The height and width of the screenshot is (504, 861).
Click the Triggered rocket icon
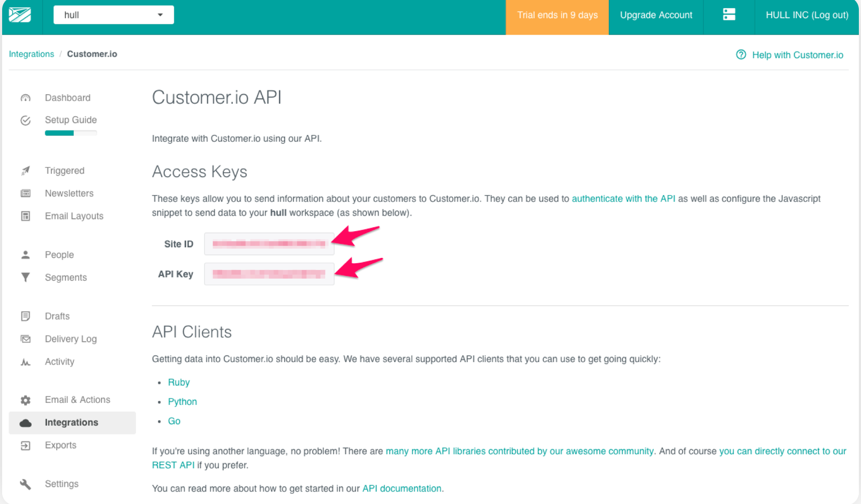tap(26, 171)
